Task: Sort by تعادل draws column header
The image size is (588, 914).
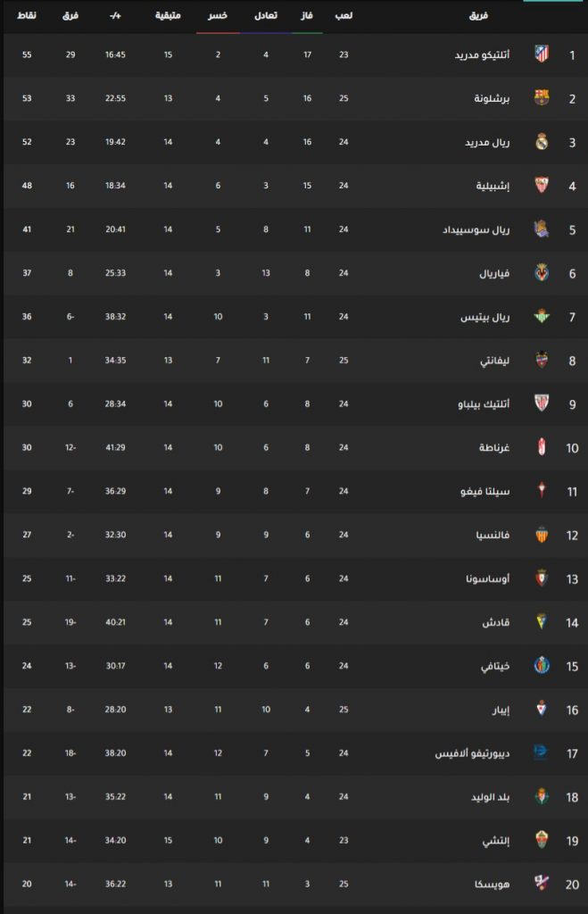Action: pyautogui.click(x=266, y=15)
